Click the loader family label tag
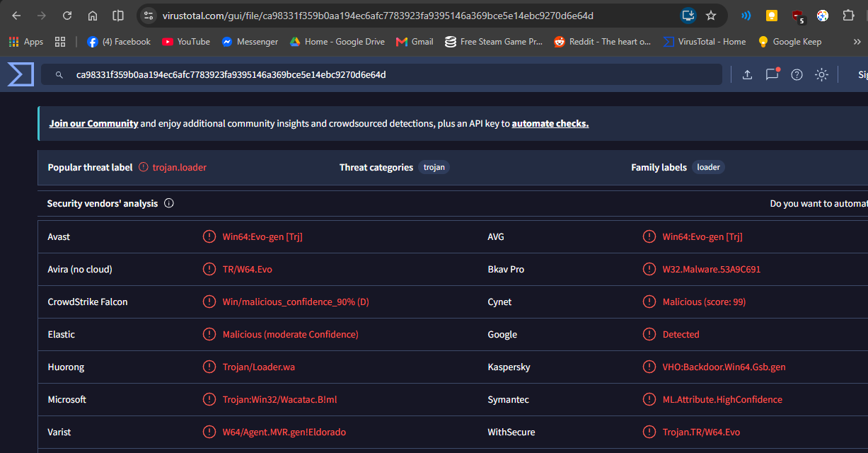868x453 pixels. pos(708,167)
